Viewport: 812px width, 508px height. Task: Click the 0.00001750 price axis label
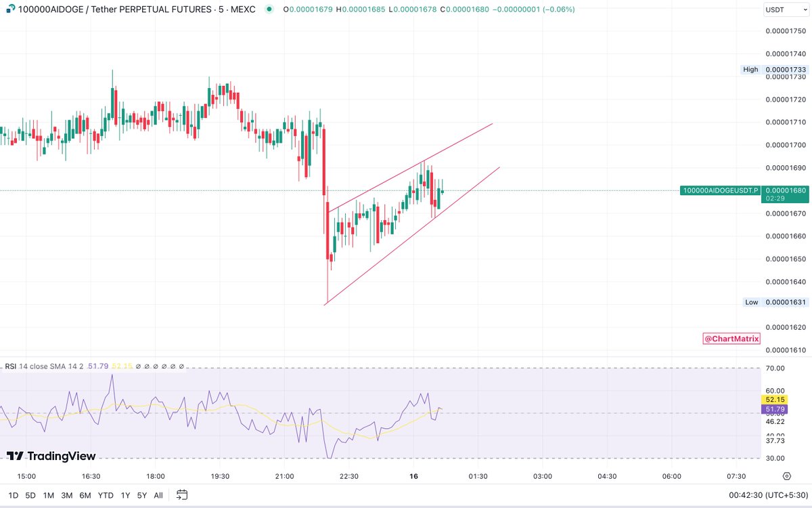(x=785, y=31)
